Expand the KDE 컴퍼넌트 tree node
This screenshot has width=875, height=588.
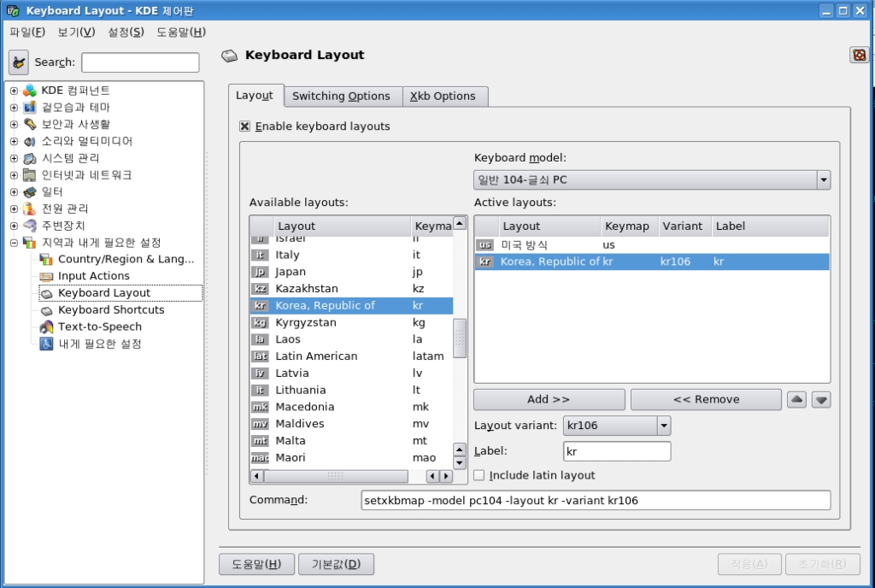pyautogui.click(x=14, y=91)
